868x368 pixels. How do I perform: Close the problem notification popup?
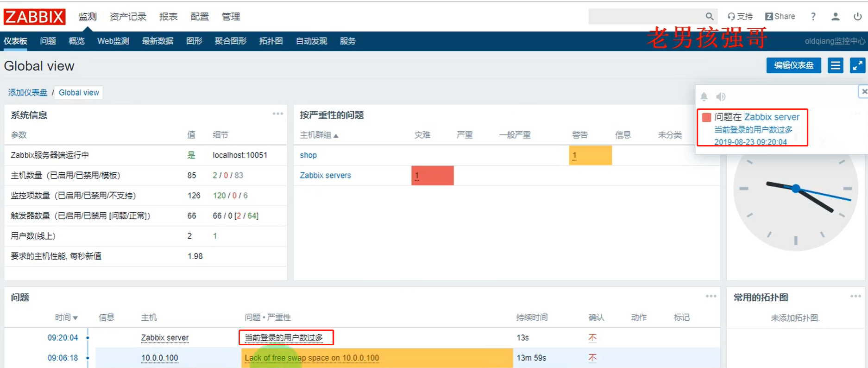point(864,92)
